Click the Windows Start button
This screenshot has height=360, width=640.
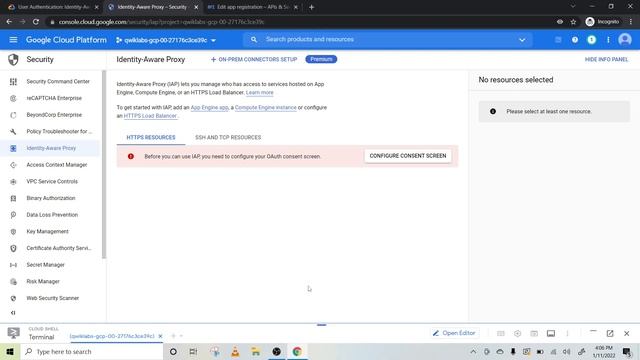coord(10,351)
